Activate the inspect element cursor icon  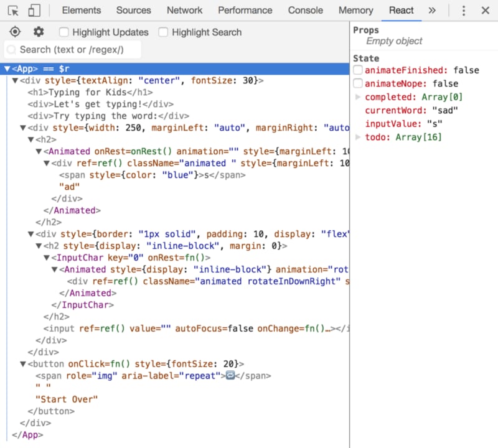pyautogui.click(x=13, y=11)
